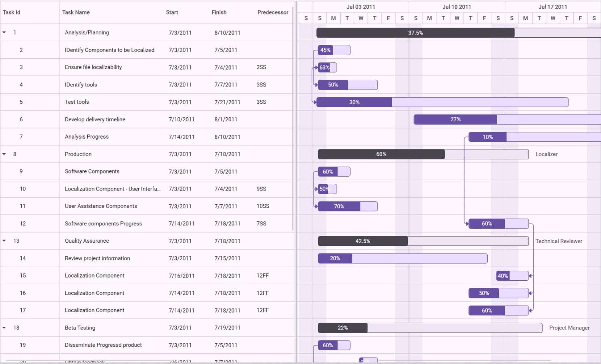Screen dimensions: 601x364
Task: Select the Analysis Progress 10% taskbar
Action: [535, 137]
